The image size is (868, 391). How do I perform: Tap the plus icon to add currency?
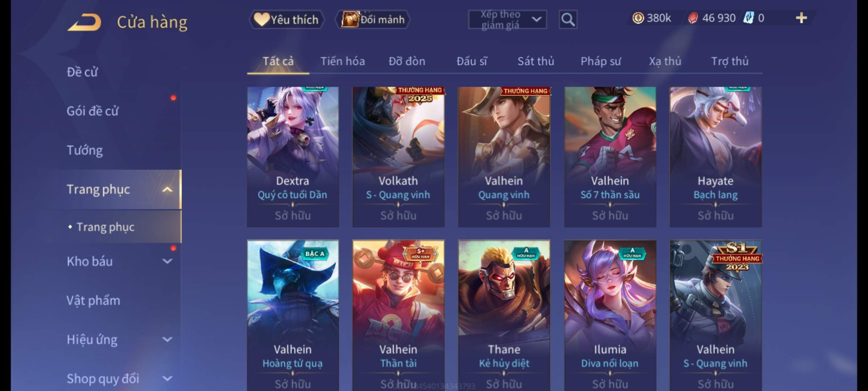click(801, 18)
